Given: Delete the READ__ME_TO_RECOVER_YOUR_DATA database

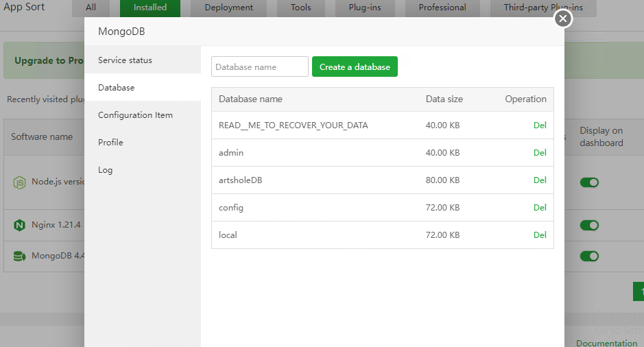Looking at the screenshot, I should click(540, 125).
